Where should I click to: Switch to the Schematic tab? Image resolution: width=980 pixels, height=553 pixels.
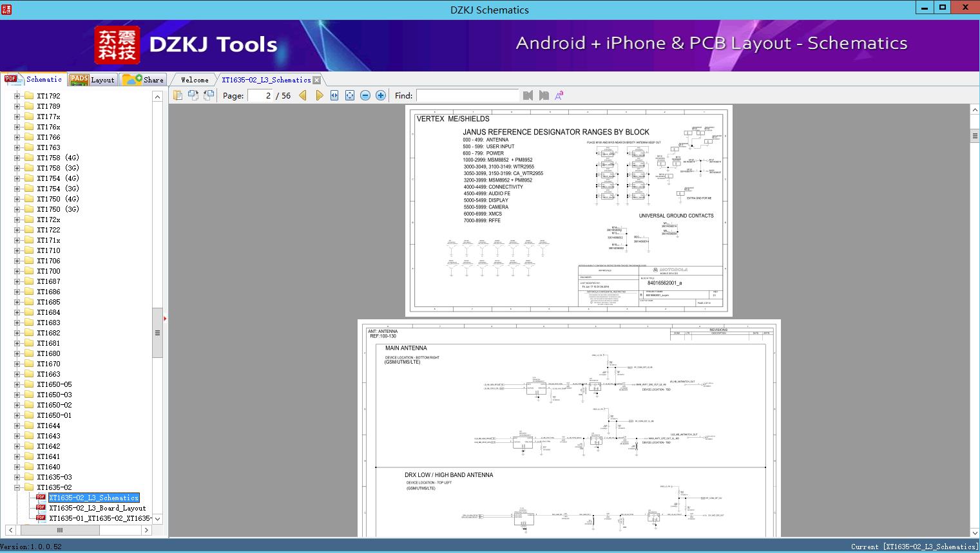(34, 79)
